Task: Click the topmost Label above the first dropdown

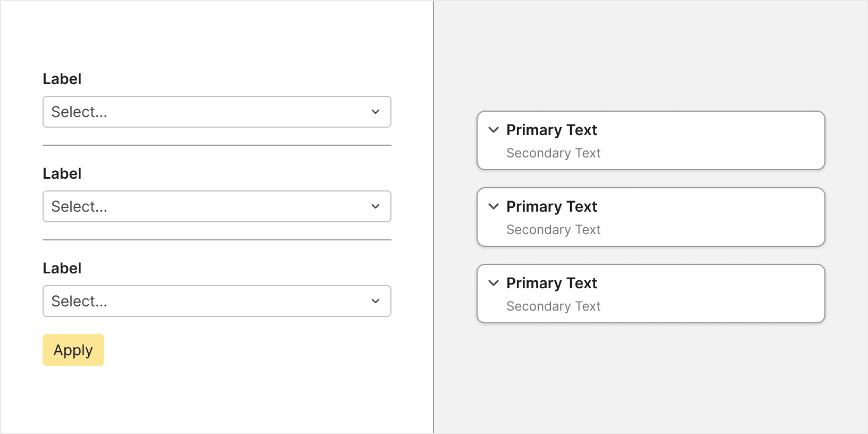Action: pyautogui.click(x=62, y=79)
